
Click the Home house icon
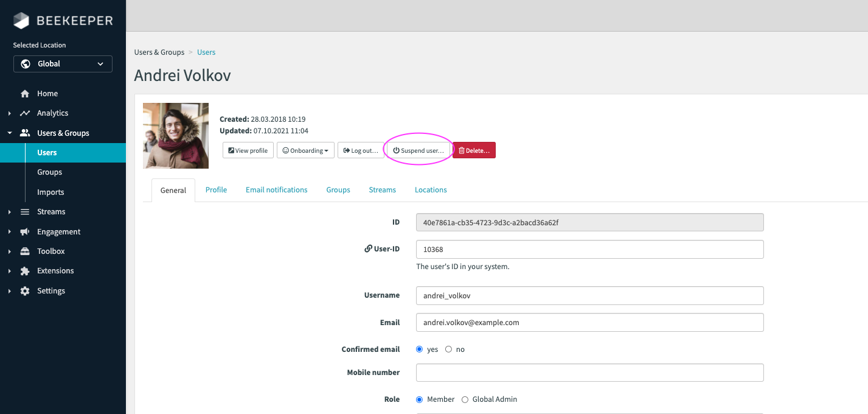coord(25,94)
